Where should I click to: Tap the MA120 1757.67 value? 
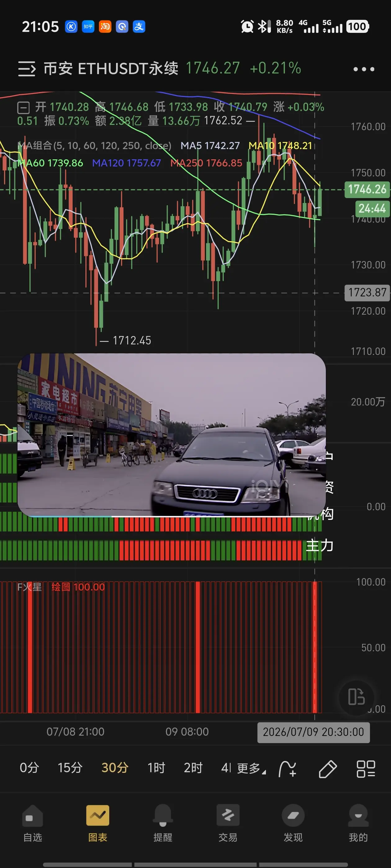(127, 163)
